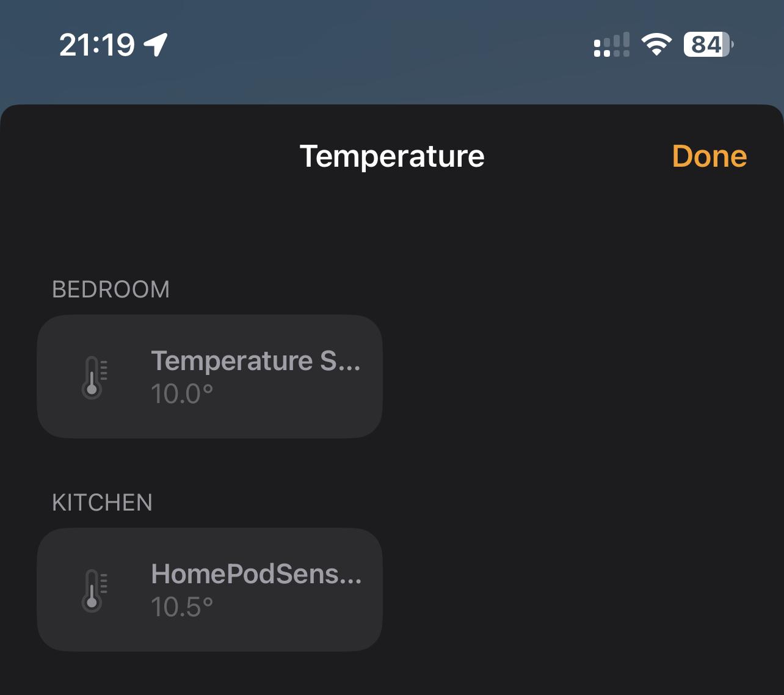Tap the location arrow in status bar
This screenshot has width=784, height=695.
155,45
